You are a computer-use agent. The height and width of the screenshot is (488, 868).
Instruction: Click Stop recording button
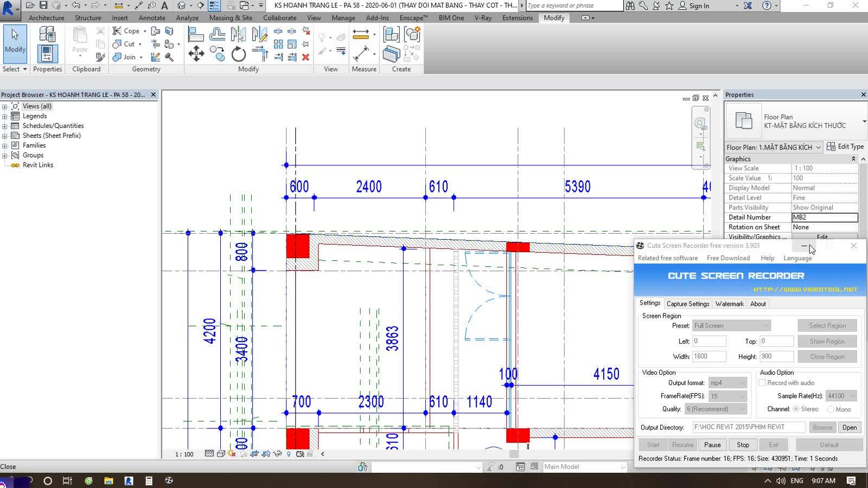point(743,445)
